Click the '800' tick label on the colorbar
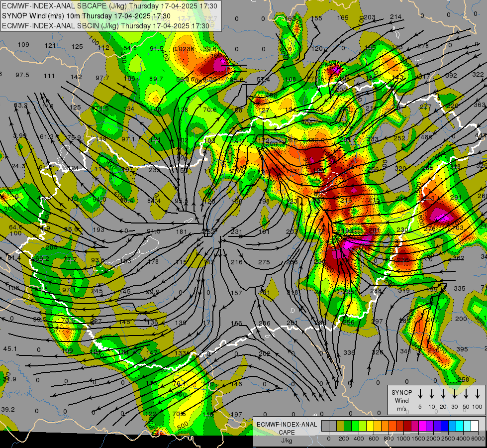This screenshot has height=448, width=487. click(x=389, y=439)
